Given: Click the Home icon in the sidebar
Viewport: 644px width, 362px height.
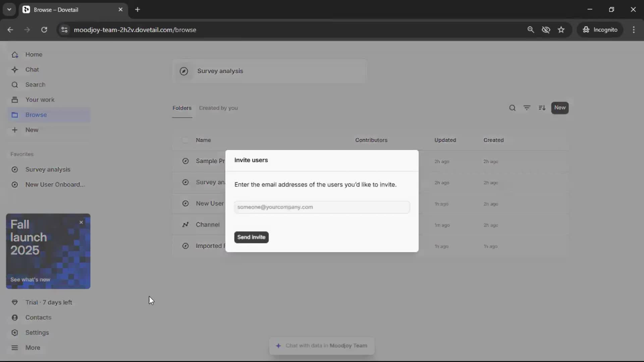Looking at the screenshot, I should click(15, 55).
